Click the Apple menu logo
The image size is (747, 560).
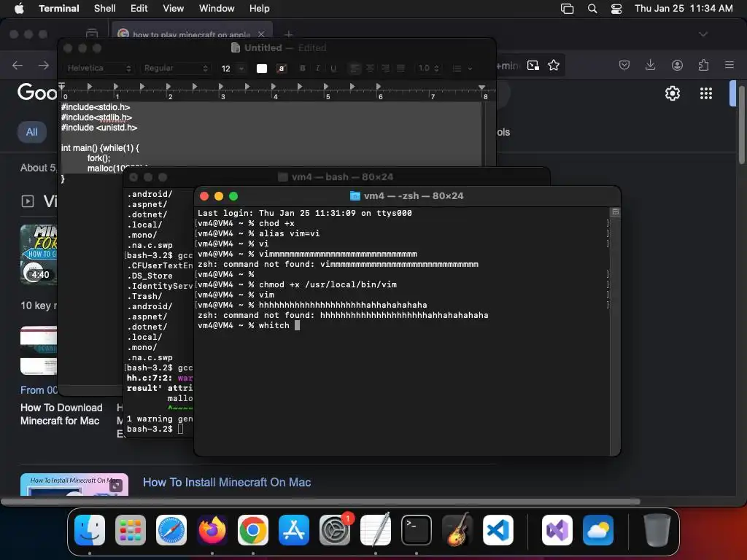tap(19, 8)
